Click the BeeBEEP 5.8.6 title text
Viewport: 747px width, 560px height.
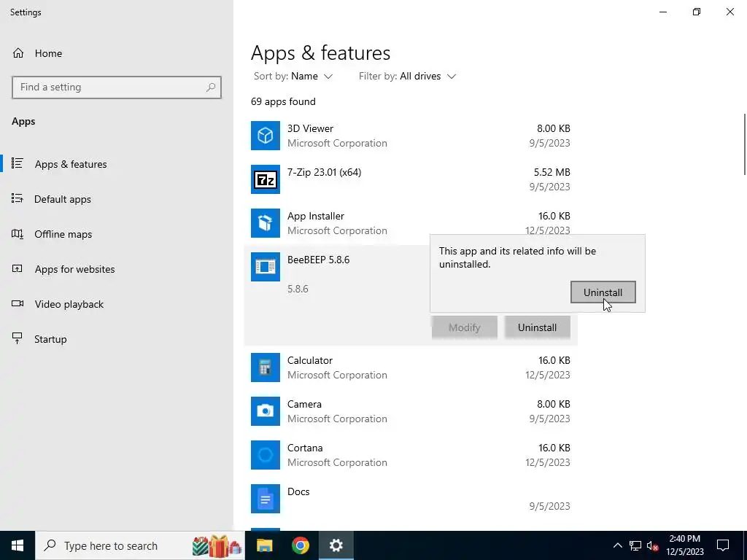click(318, 260)
